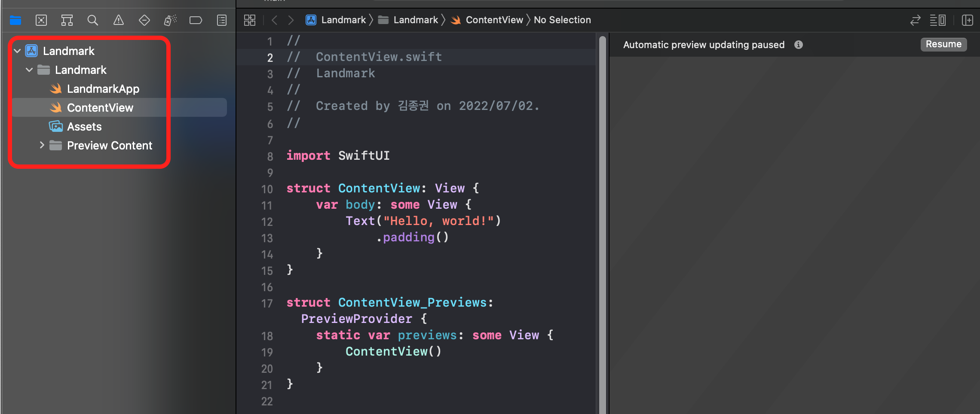Image resolution: width=980 pixels, height=414 pixels.
Task: Collapse the Landmark project root
Action: 18,51
